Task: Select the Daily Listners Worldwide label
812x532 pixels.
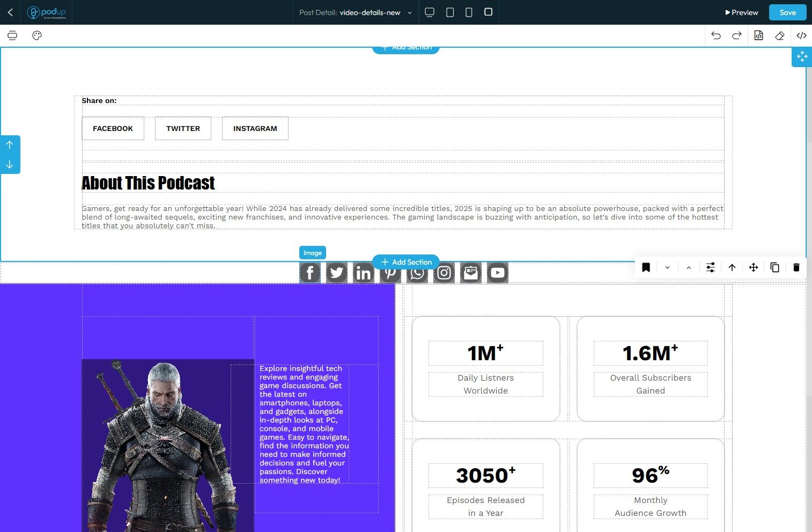Action: click(485, 384)
